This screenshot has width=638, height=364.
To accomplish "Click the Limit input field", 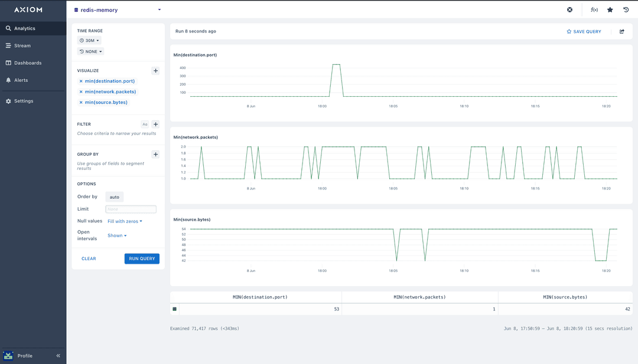I will click(131, 209).
